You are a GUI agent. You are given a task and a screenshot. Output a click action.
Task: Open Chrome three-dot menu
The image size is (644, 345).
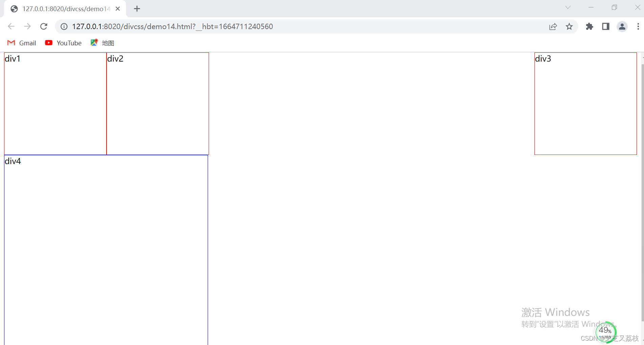638,26
